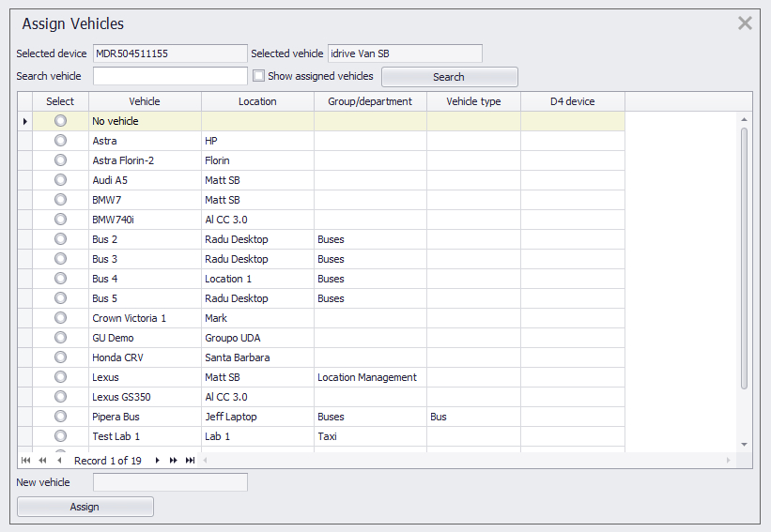The width and height of the screenshot is (771, 532).
Task: Click next record navigator arrow
Action: point(157,461)
